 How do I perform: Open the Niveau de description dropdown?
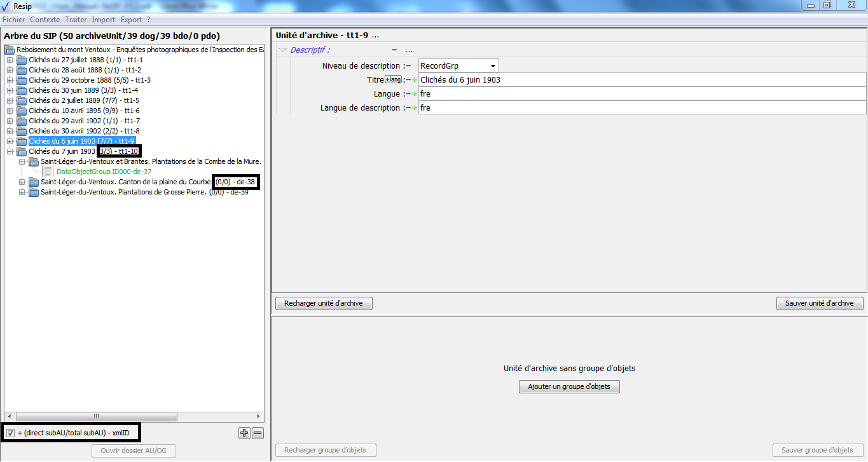(492, 66)
